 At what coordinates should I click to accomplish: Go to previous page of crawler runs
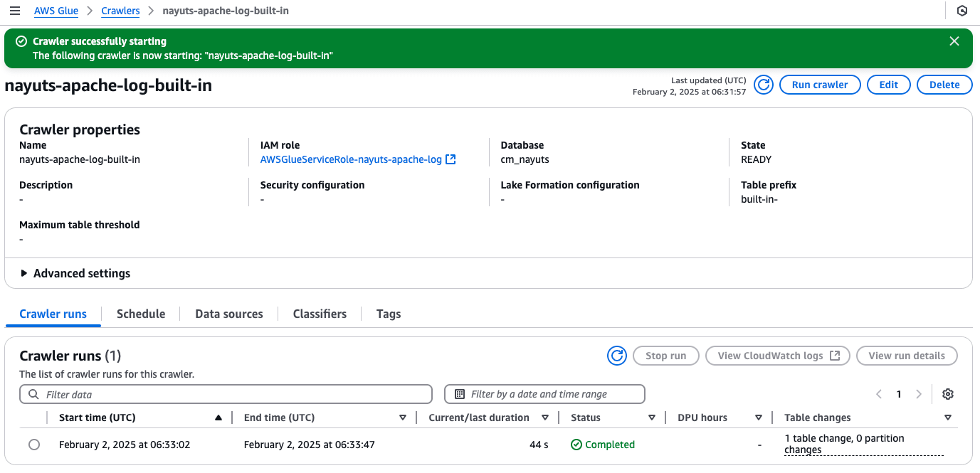tap(880, 394)
